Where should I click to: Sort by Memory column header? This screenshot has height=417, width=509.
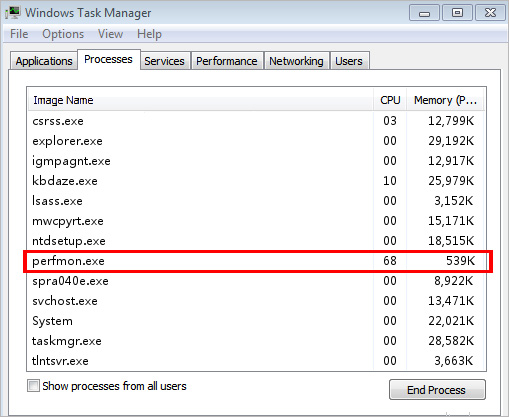tap(445, 100)
